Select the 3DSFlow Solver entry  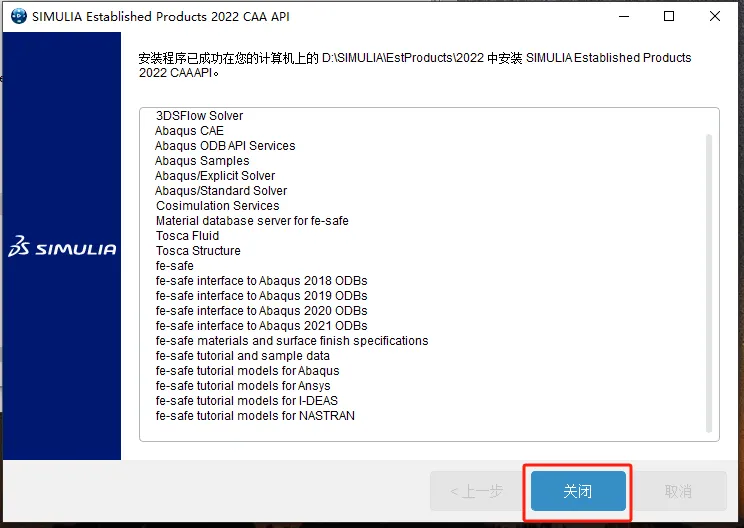[199, 116]
